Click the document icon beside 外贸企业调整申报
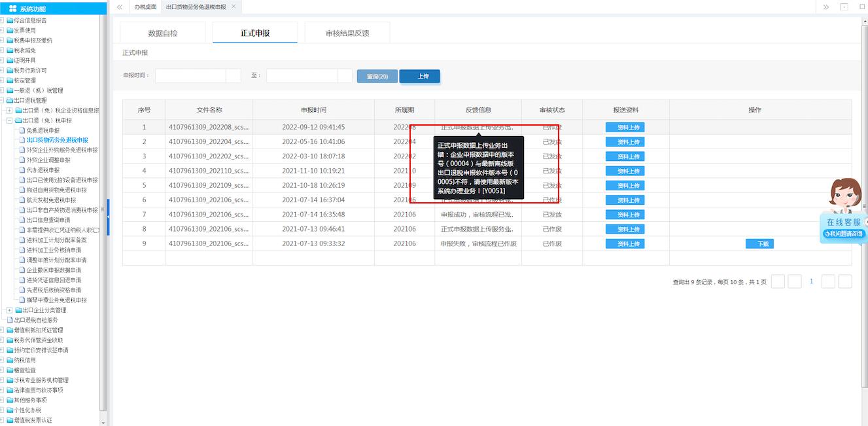Viewport: 868px width, 426px height. pyautogui.click(x=22, y=160)
